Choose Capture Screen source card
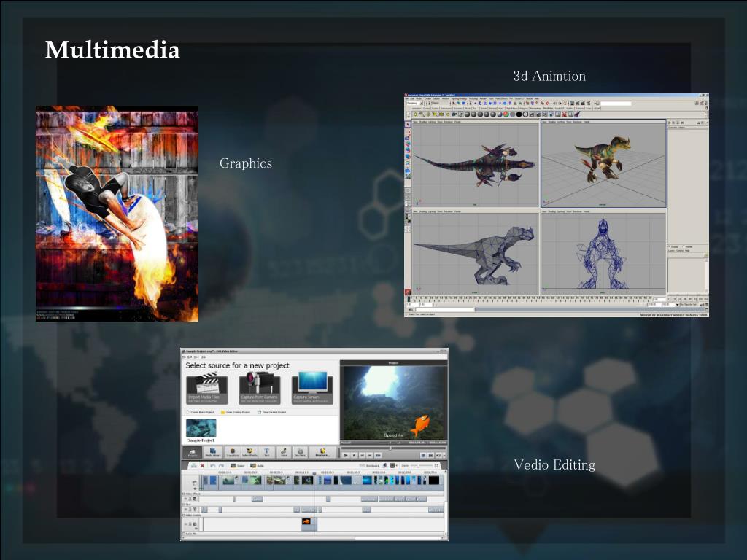The image size is (747, 560). (x=312, y=389)
